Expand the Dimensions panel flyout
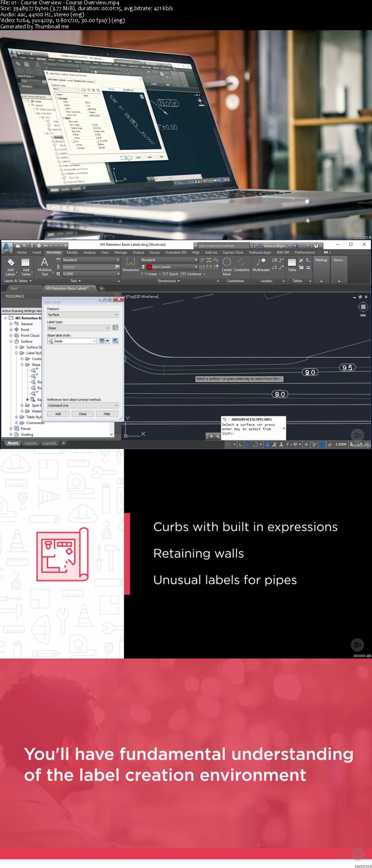This screenshot has height=868, width=372. (x=169, y=281)
